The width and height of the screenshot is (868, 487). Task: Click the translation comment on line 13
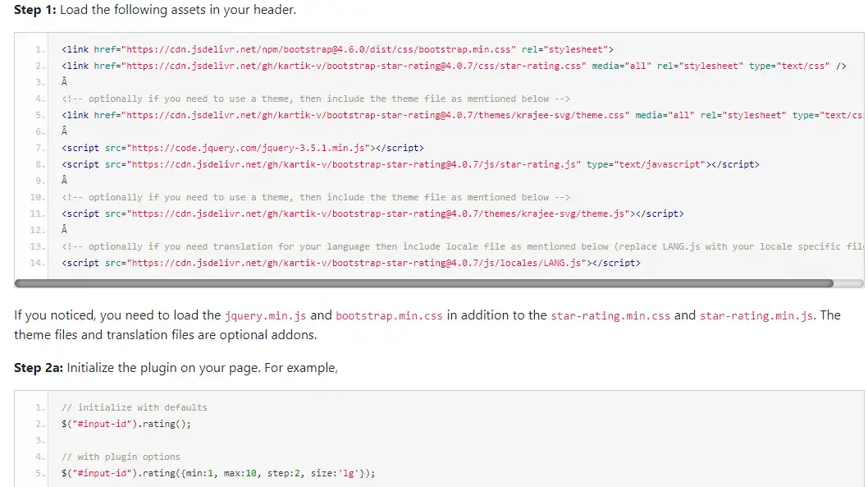coord(462,246)
